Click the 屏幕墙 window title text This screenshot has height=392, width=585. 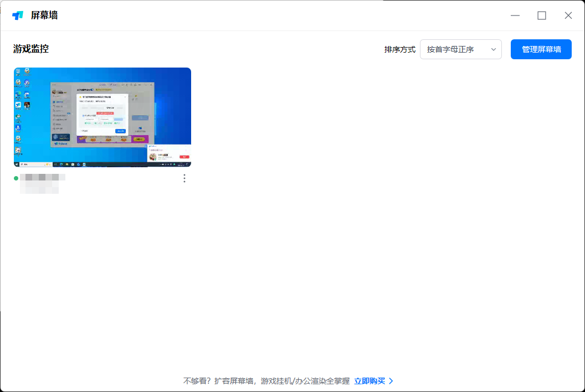pyautogui.click(x=44, y=16)
